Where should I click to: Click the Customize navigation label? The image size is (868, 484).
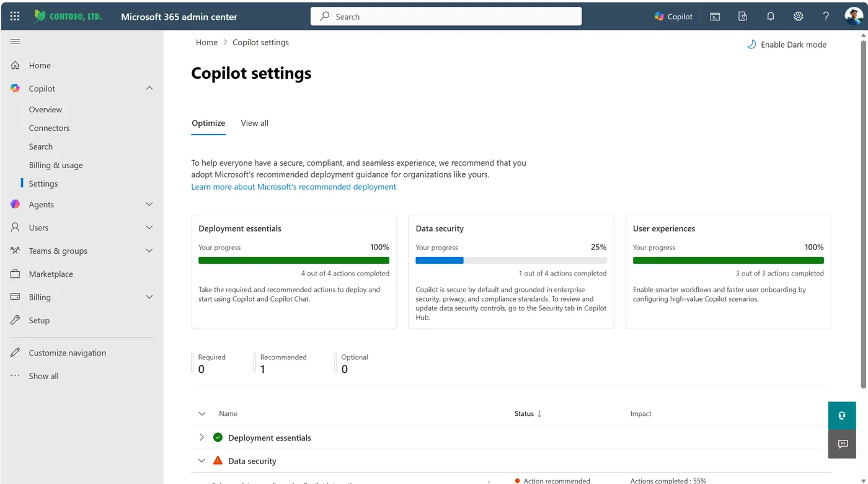(67, 352)
